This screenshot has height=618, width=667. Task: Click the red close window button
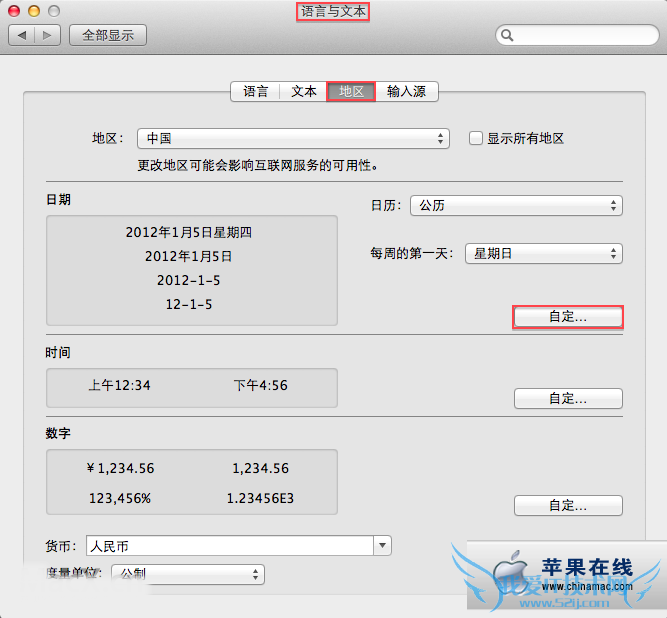point(14,11)
